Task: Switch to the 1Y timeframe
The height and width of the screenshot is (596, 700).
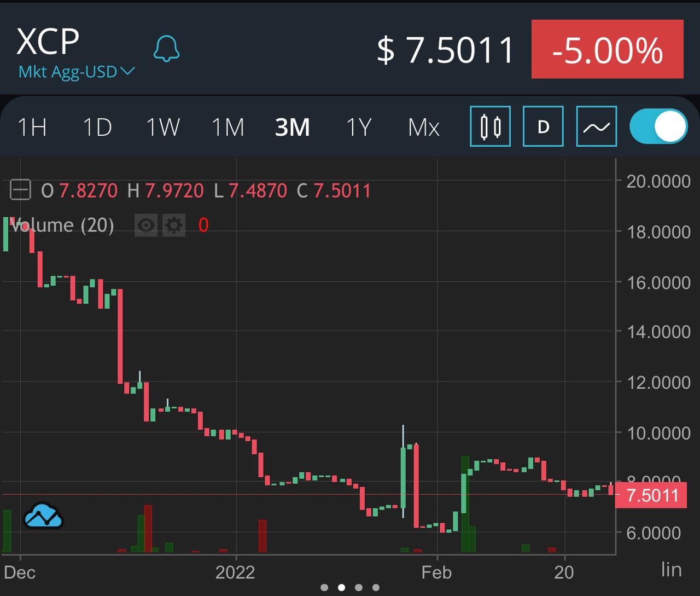Action: [x=359, y=128]
